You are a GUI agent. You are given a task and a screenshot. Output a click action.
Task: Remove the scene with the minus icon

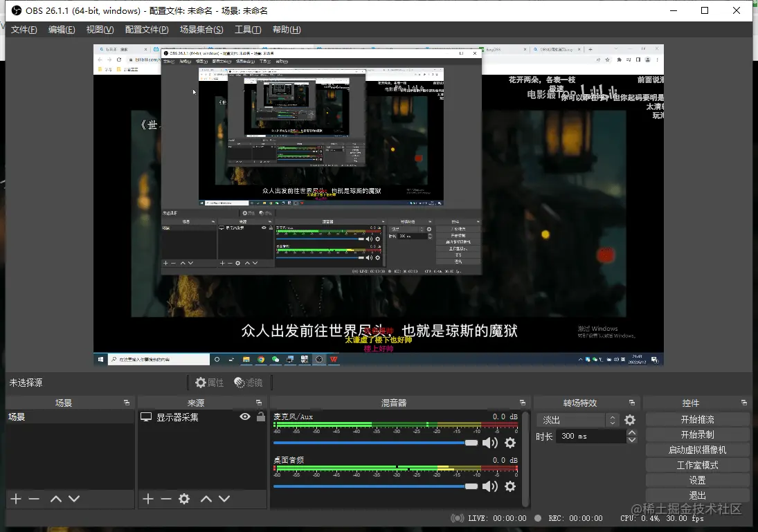coord(34,499)
